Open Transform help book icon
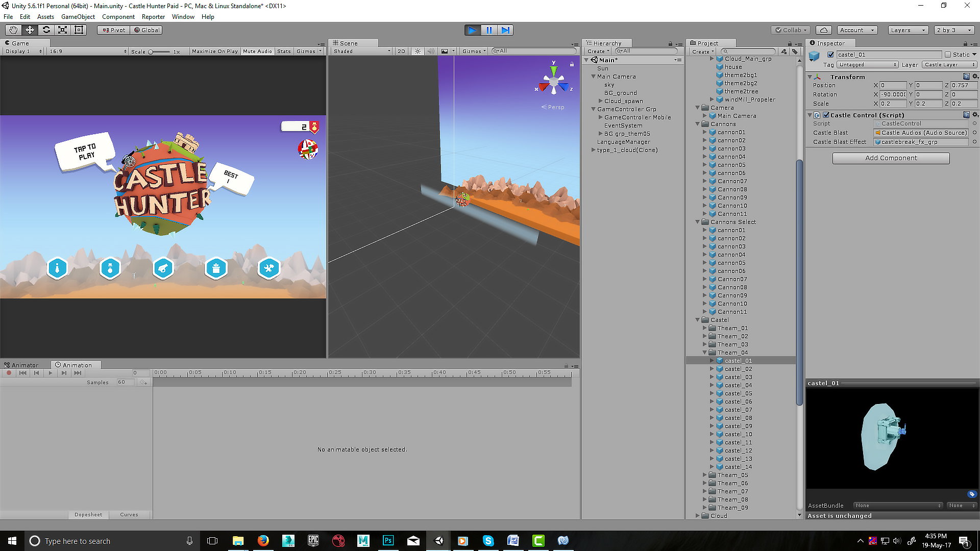The width and height of the screenshot is (980, 551). [966, 77]
